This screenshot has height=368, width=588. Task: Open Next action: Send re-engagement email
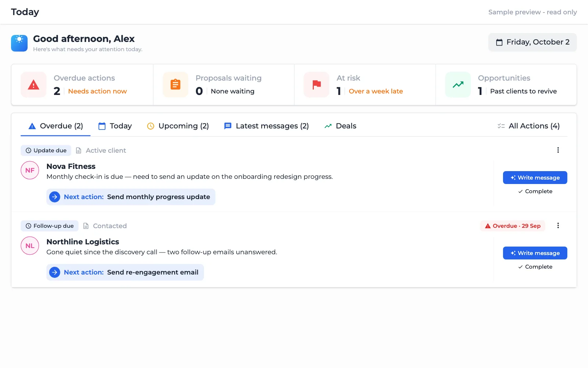click(x=125, y=272)
